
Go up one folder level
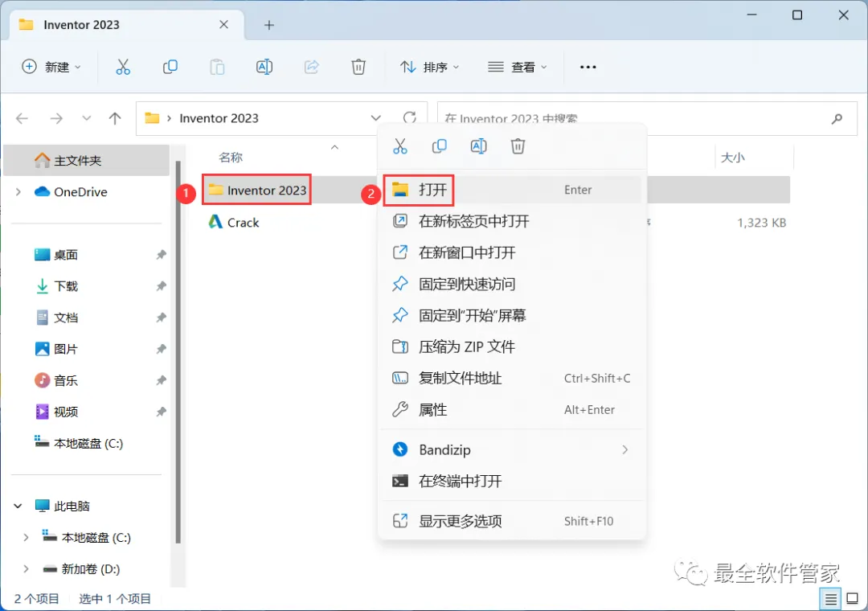[x=115, y=118]
